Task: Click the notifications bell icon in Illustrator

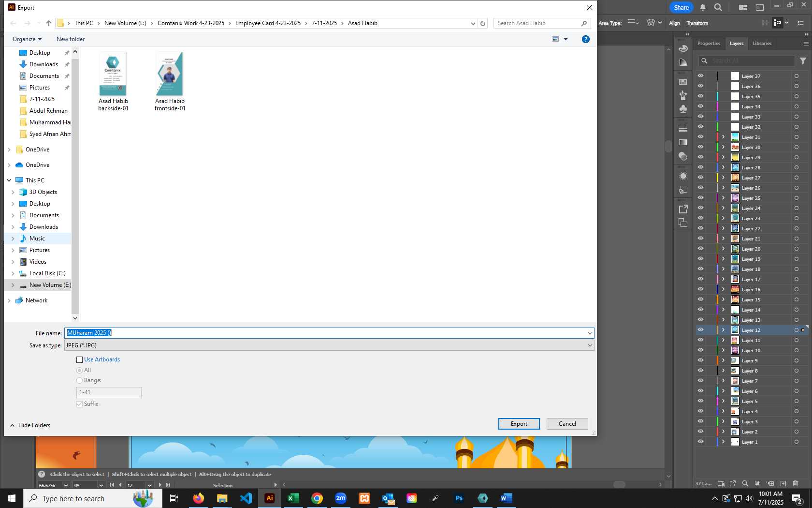Action: point(703,7)
